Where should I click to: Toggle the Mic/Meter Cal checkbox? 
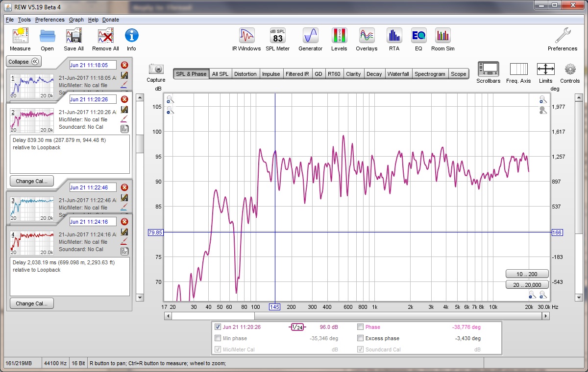click(x=218, y=349)
